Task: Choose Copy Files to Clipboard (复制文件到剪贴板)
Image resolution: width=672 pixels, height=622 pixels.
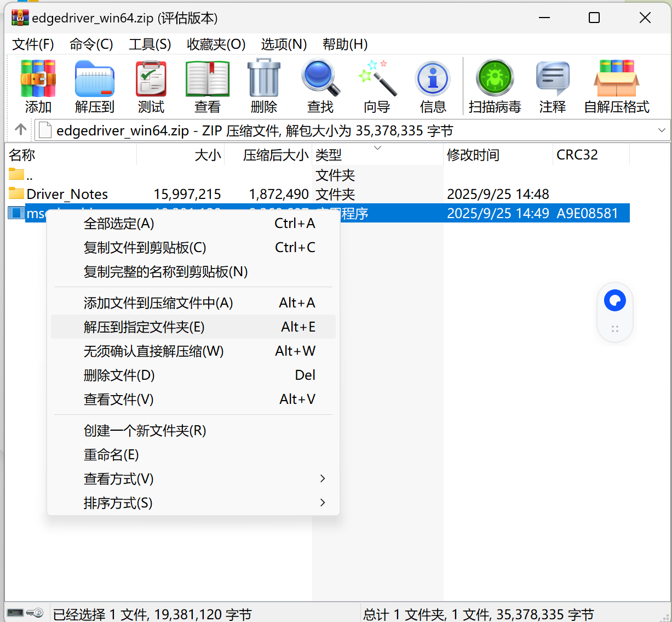Action: [x=193, y=248]
